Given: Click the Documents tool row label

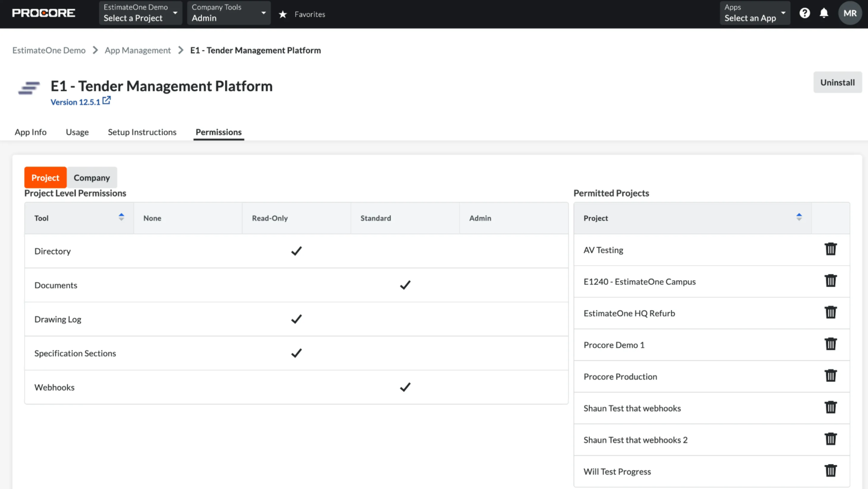Looking at the screenshot, I should (56, 285).
